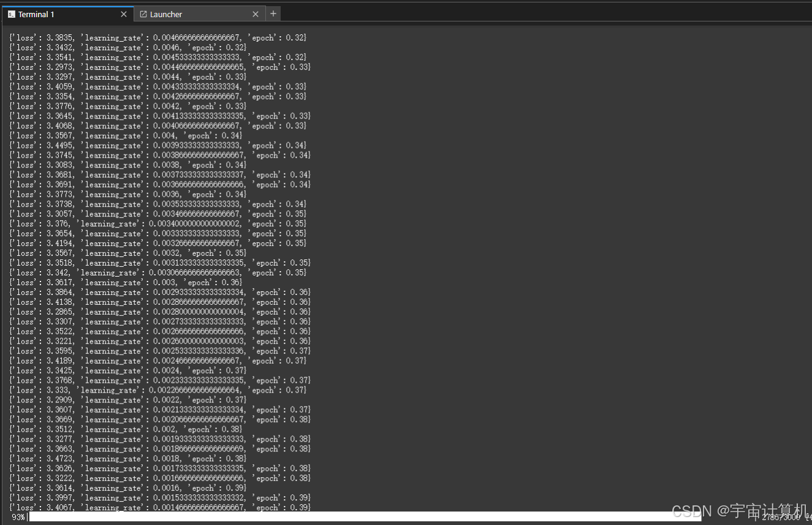812x525 pixels.
Task: Select log line with loss 3.3221
Action: pyautogui.click(x=161, y=342)
